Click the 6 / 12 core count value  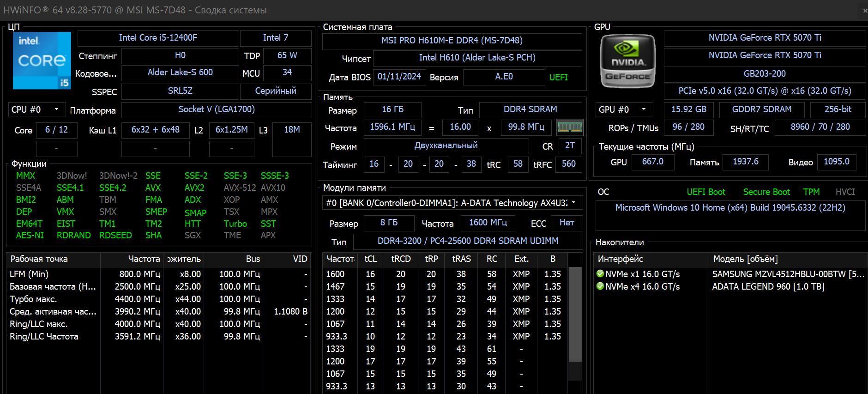click(x=56, y=130)
